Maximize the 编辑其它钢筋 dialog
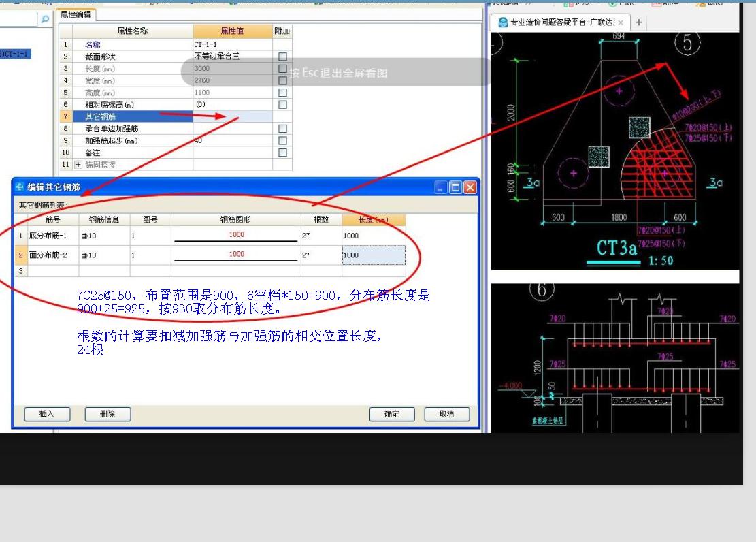Image resolution: width=756 pixels, height=542 pixels. click(455, 187)
